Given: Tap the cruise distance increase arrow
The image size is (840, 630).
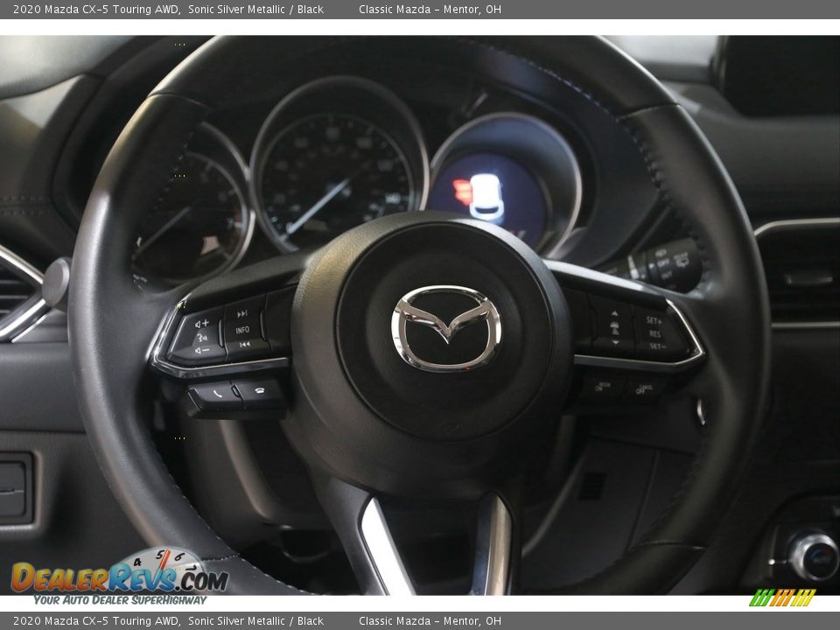Looking at the screenshot, I should 614,314.
